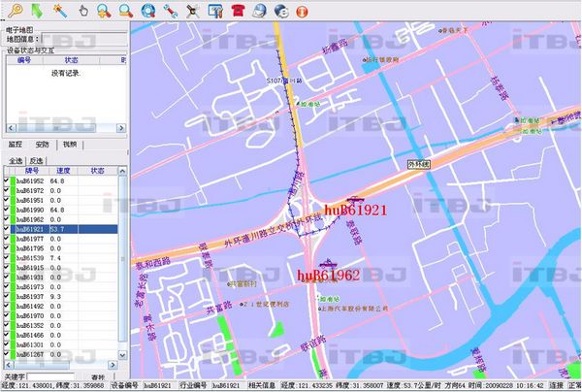The width and height of the screenshot is (582, 392).
Task: Switch to the 监控 tab
Action: tap(15, 144)
